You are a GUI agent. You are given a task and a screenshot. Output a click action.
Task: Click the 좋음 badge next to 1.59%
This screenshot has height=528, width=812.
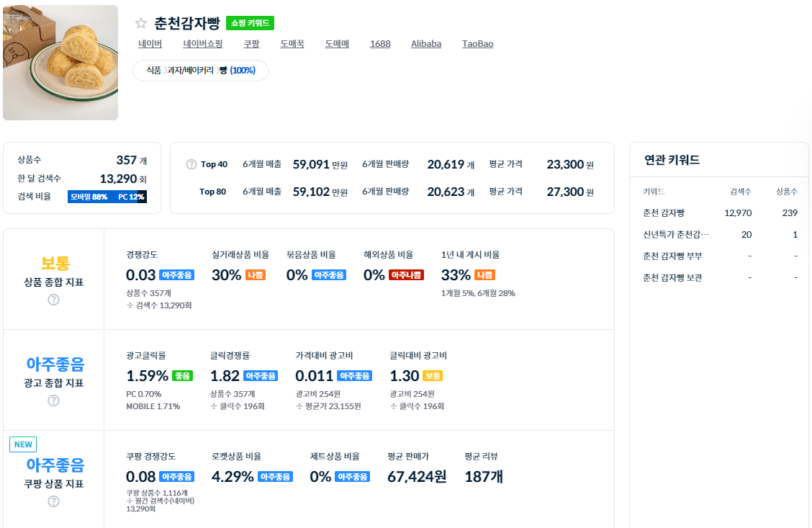coord(182,376)
